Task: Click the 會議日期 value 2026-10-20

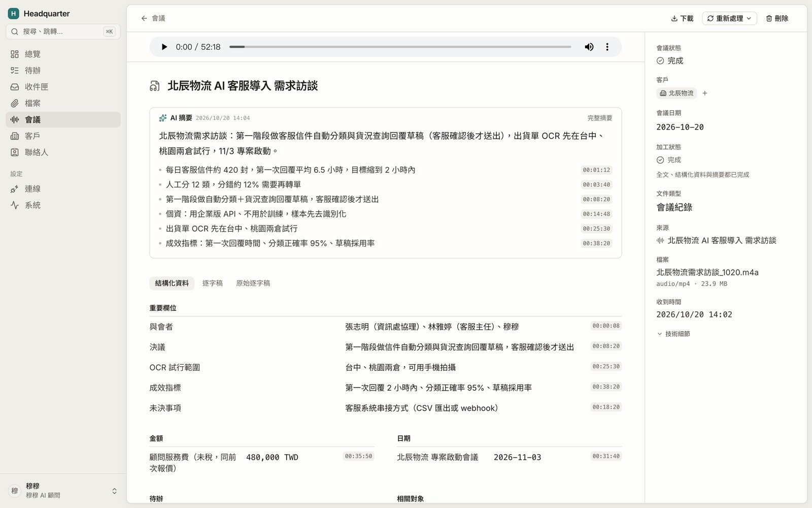Action: tap(680, 127)
